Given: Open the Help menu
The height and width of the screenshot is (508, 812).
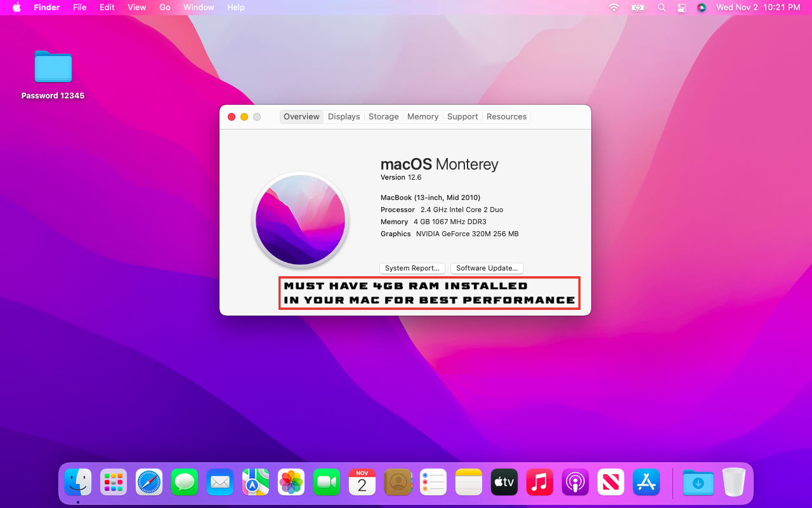Looking at the screenshot, I should click(x=236, y=8).
